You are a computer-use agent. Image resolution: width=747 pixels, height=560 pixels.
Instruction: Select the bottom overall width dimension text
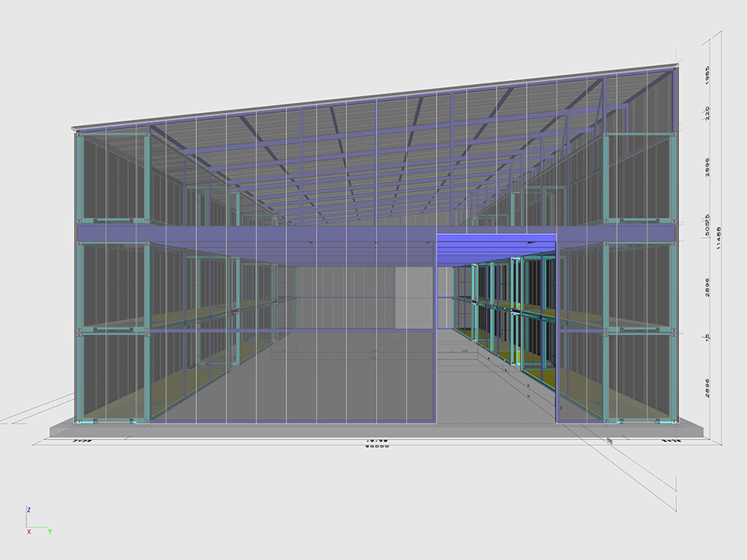379,446
